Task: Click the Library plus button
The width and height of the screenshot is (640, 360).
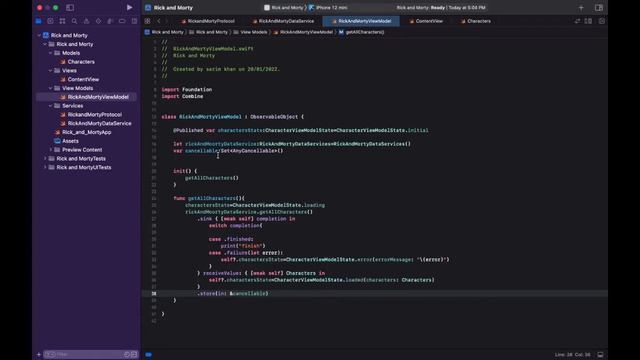Action: 581,7
